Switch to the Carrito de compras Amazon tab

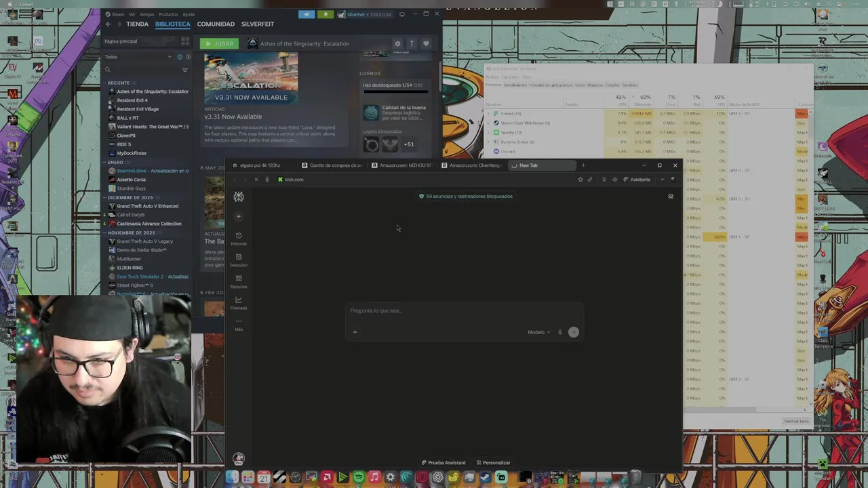tap(332, 165)
